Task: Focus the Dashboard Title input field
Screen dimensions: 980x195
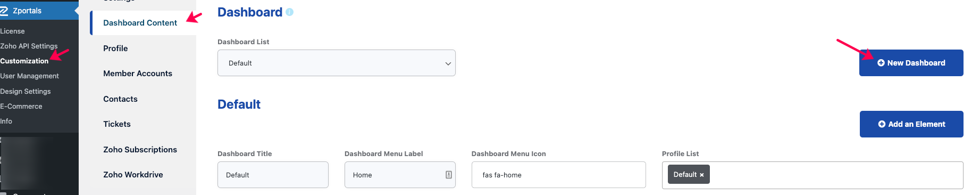Action: click(x=273, y=175)
